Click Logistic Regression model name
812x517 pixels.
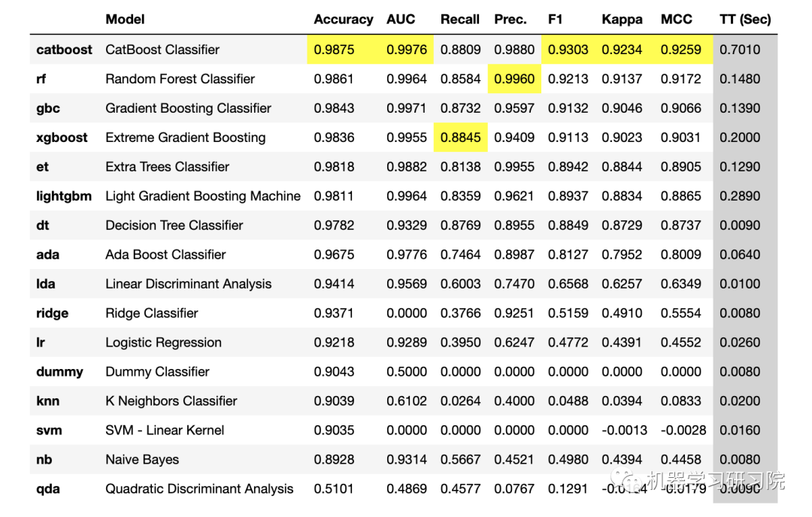point(164,342)
